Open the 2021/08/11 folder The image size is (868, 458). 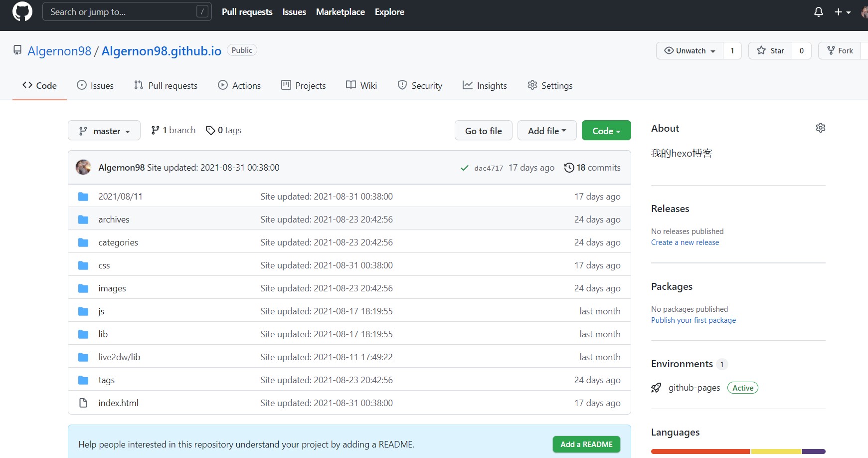click(x=120, y=197)
